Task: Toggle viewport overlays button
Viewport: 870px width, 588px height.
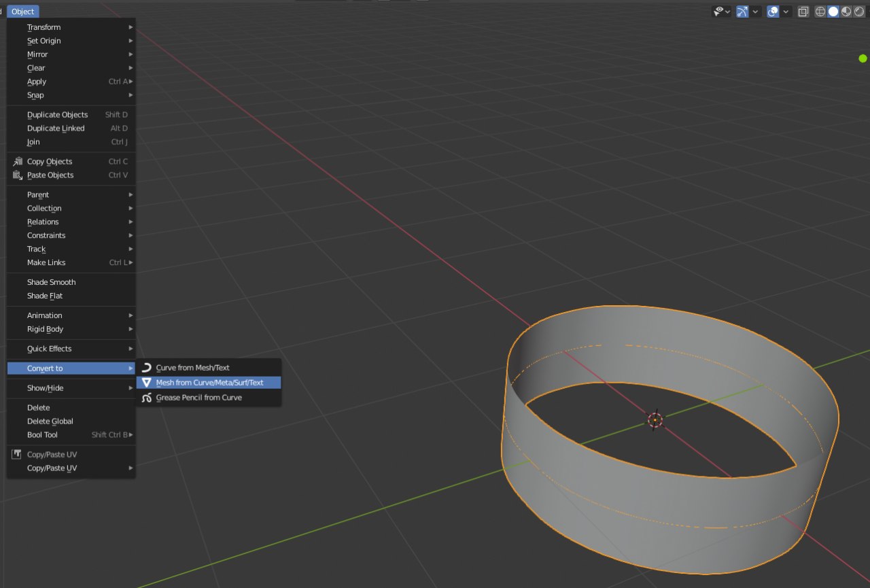Action: click(773, 12)
